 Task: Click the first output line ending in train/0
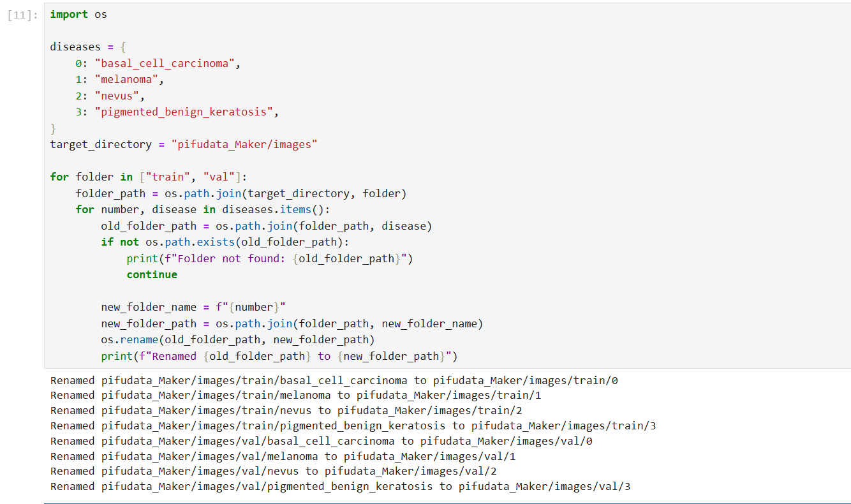[x=334, y=380]
